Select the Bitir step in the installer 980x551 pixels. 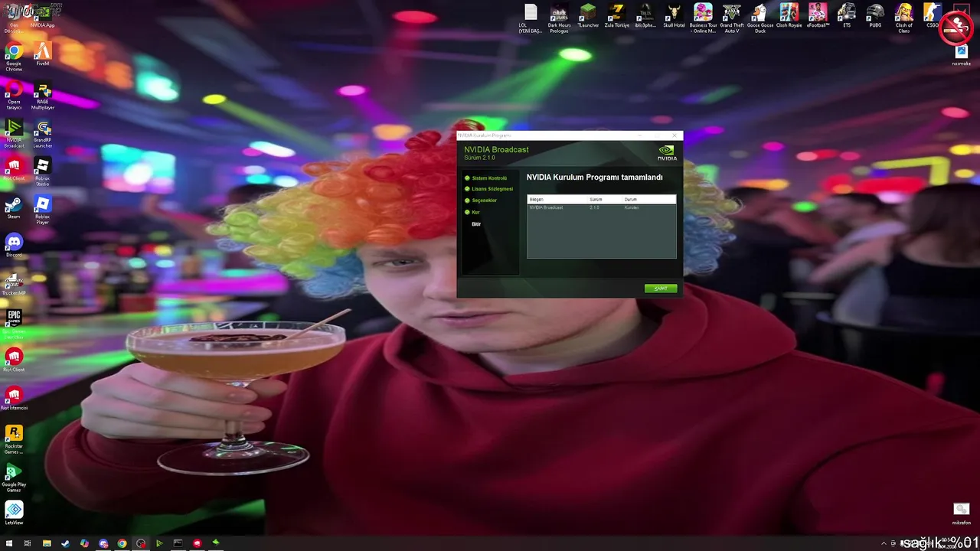476,224
